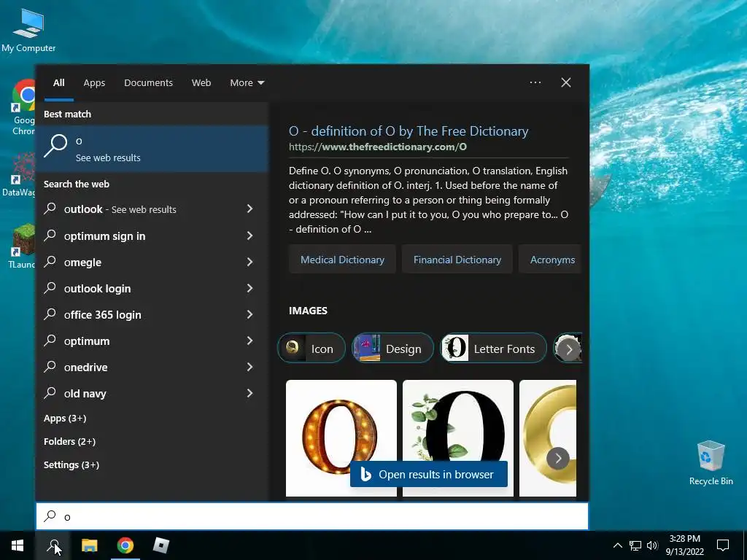Expand the arrow next to 'old navy'
Screen dimensions: 747x560
249,393
